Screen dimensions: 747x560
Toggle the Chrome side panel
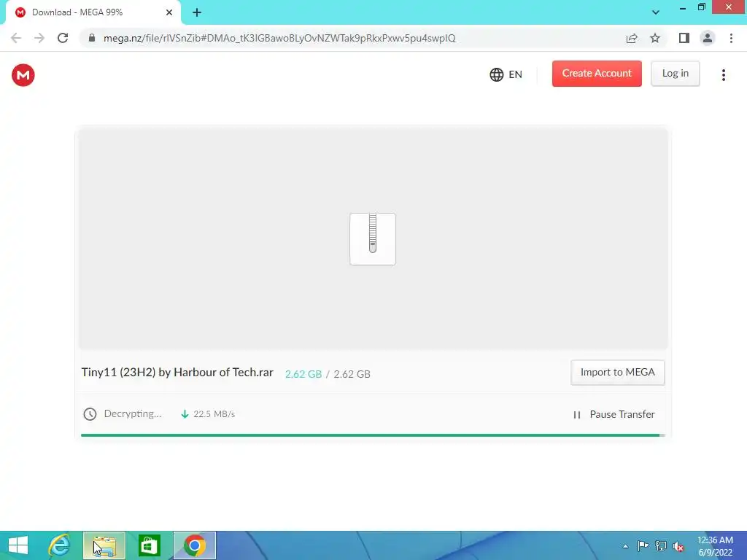point(684,38)
